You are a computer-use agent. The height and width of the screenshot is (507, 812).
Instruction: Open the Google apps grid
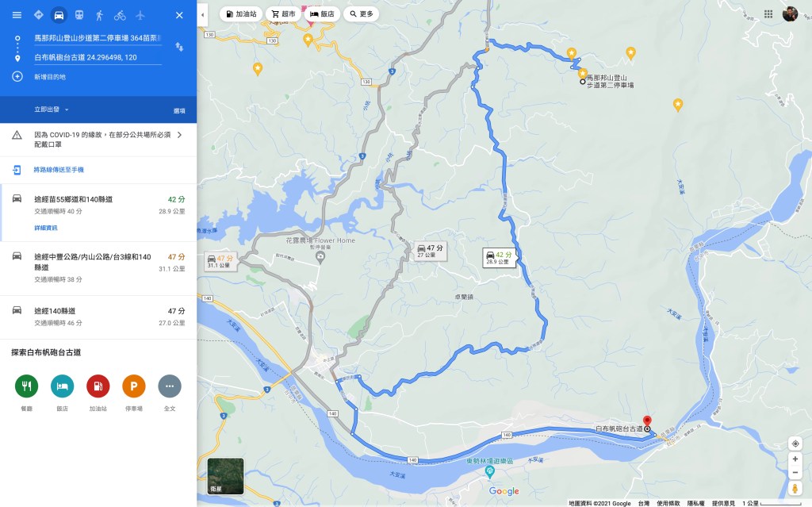coord(768,14)
